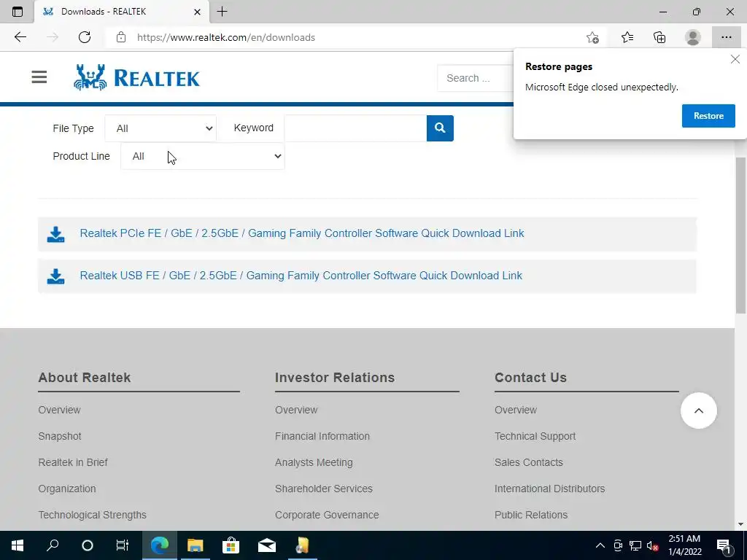Add this page to favorites
747x560 pixels.
pyautogui.click(x=592, y=37)
